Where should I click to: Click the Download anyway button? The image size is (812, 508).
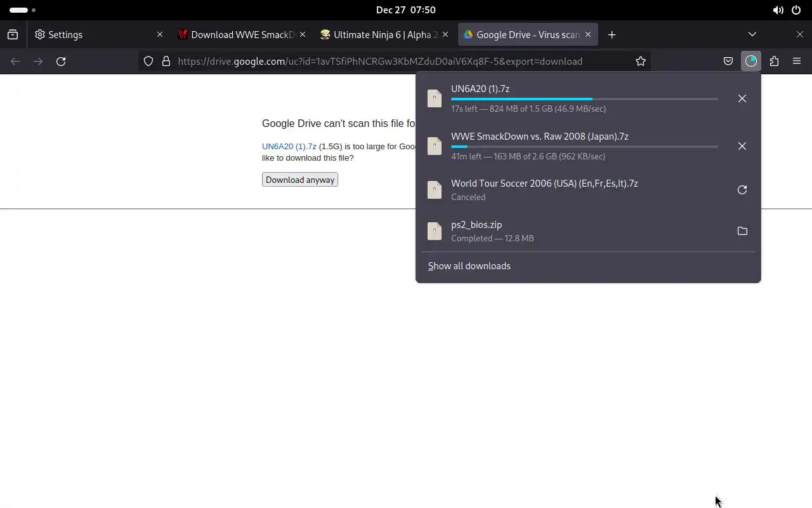point(300,180)
